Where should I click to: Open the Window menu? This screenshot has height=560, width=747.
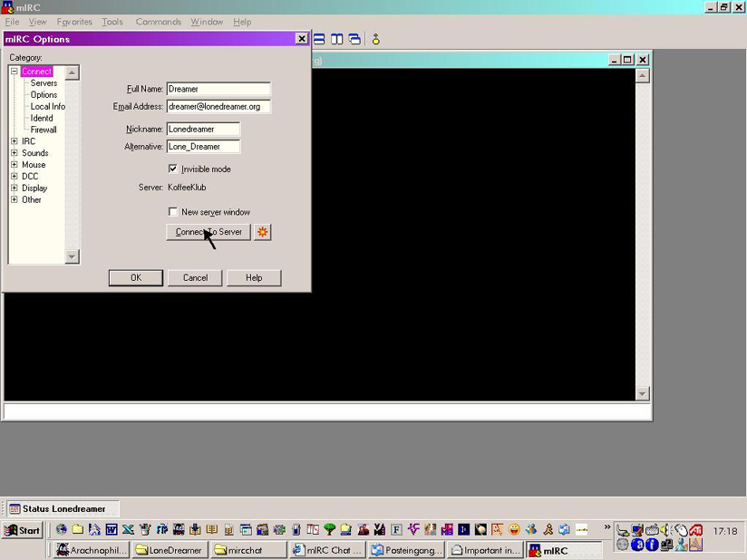pyautogui.click(x=207, y=22)
